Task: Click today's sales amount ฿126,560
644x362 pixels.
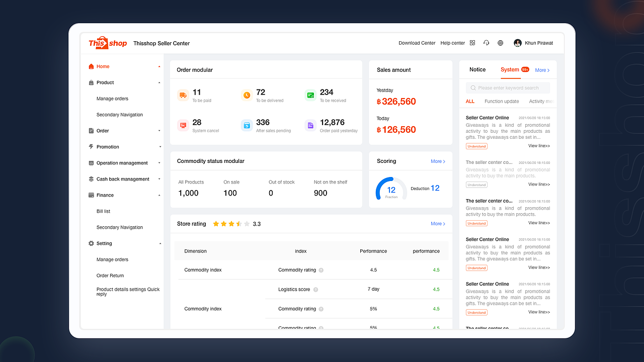Action: [396, 130]
